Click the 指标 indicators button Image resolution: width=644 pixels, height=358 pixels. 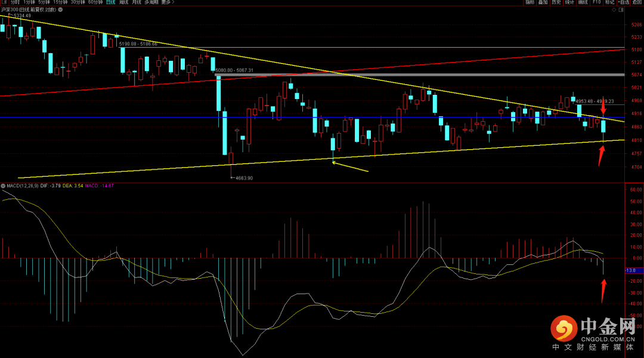coord(530,2)
